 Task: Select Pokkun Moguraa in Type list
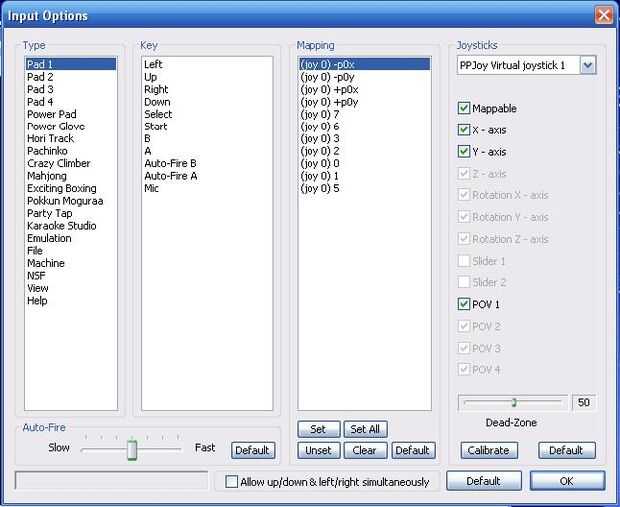tap(71, 201)
